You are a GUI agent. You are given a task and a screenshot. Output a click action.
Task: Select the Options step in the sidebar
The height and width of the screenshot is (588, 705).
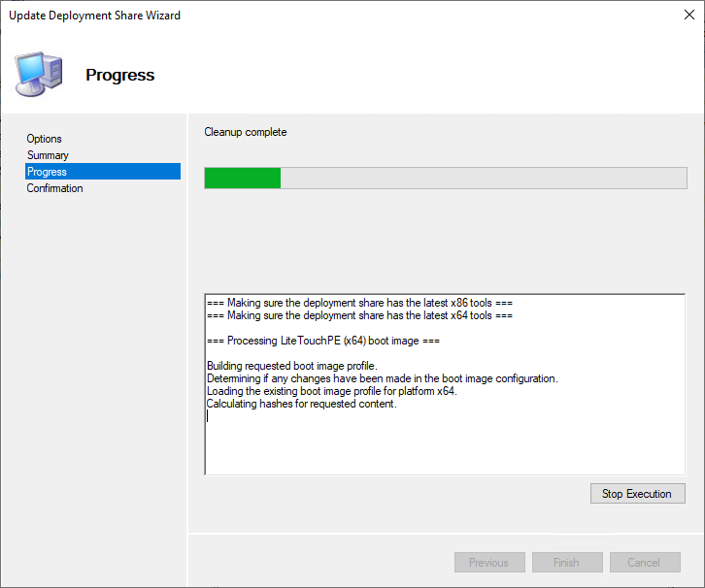[x=45, y=139]
